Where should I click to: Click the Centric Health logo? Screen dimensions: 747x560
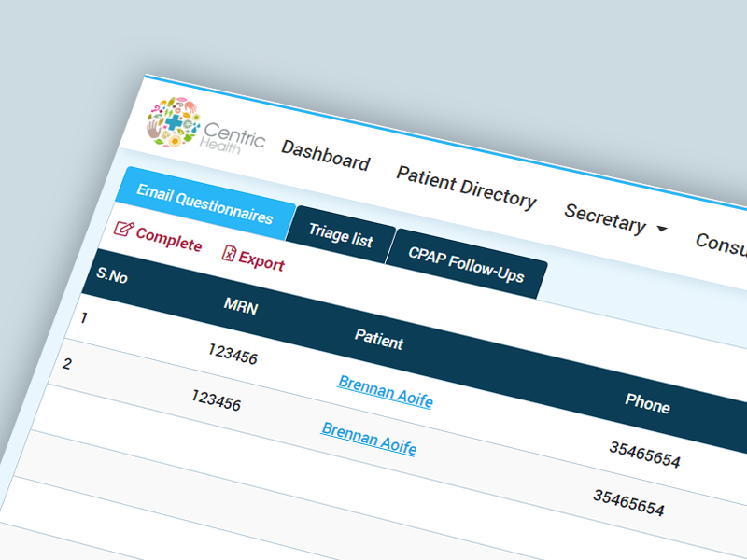click(x=204, y=125)
